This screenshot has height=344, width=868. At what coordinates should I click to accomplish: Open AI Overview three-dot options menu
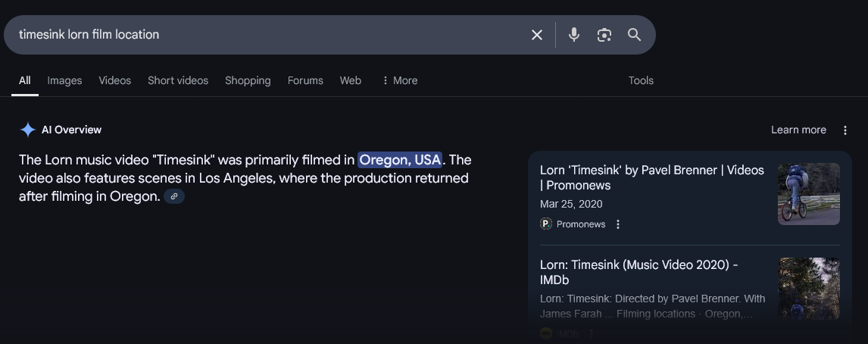[845, 130]
